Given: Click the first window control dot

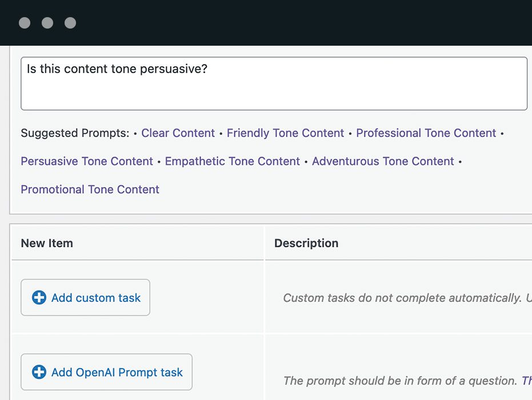Looking at the screenshot, I should [24, 23].
